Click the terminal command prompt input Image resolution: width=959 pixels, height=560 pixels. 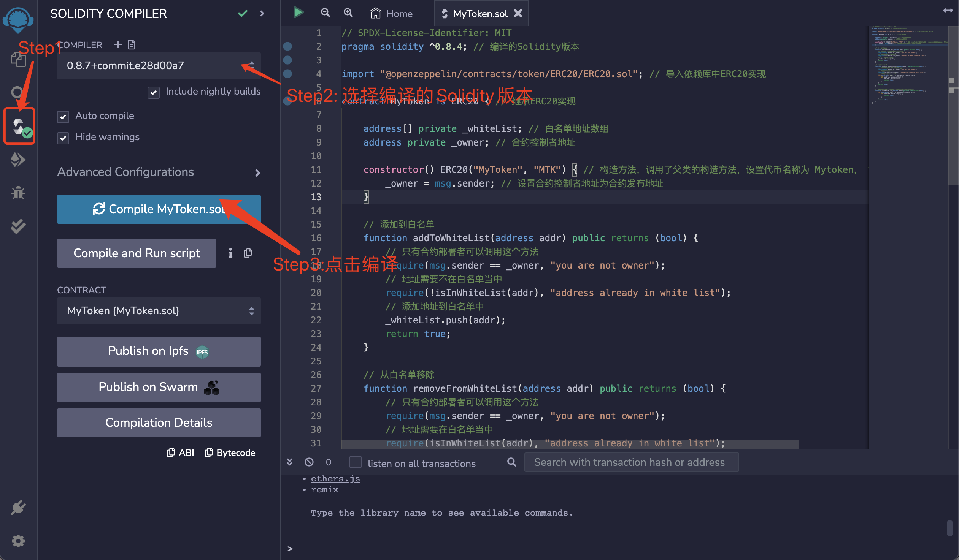pos(620,549)
